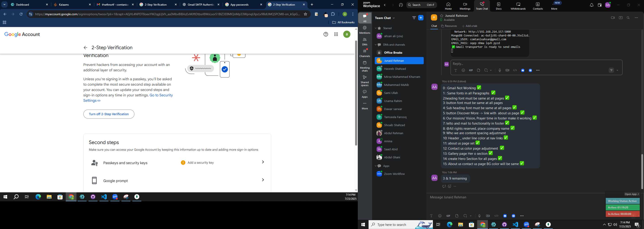
Task: Open Shared spaces in Zoom sidebar
Action: [365, 81]
